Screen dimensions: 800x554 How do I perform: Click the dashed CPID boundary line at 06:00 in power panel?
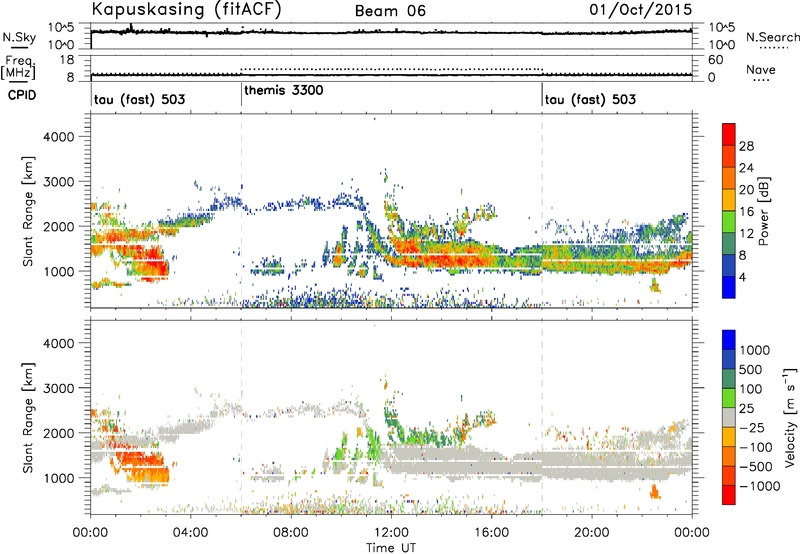pyautogui.click(x=241, y=211)
